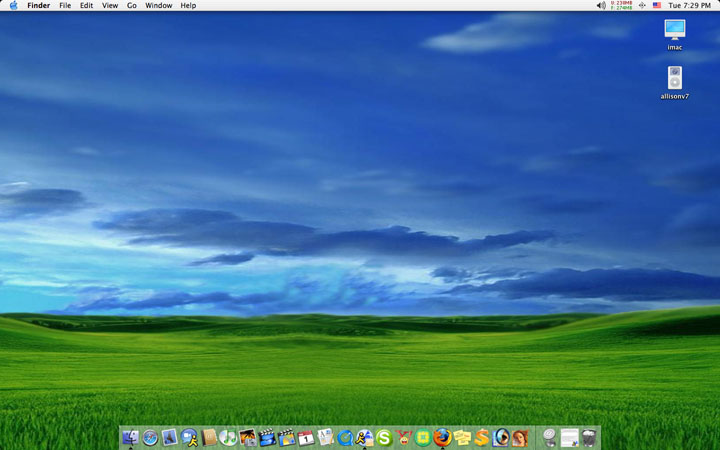Image resolution: width=720 pixels, height=450 pixels.
Task: Open Finder from the Dock
Action: (x=130, y=438)
